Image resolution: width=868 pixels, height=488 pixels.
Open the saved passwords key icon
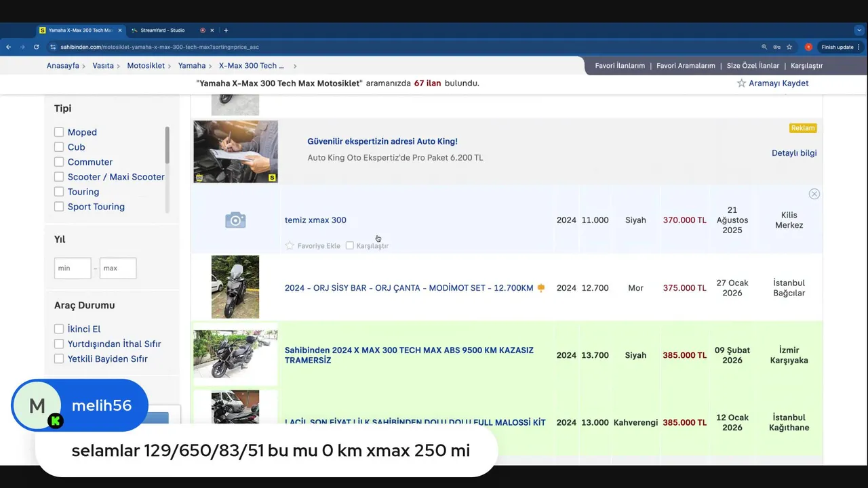click(776, 47)
